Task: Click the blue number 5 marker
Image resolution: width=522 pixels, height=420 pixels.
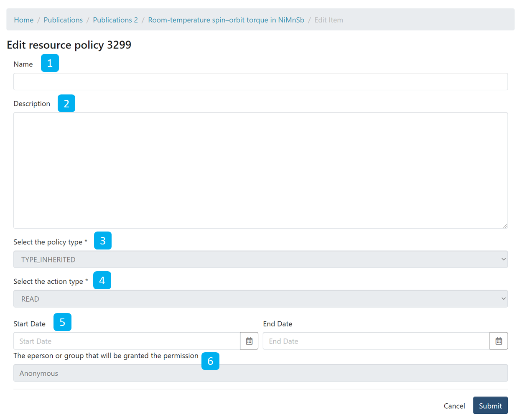Action: coord(62,322)
